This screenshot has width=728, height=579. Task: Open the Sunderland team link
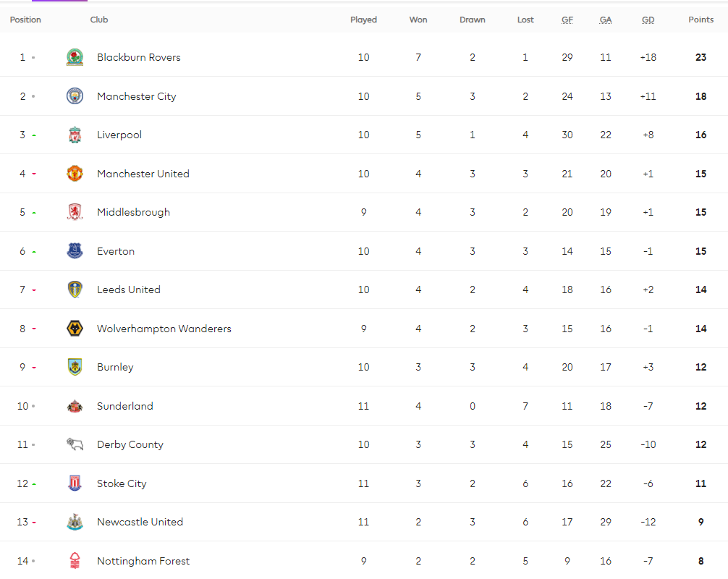click(x=124, y=406)
